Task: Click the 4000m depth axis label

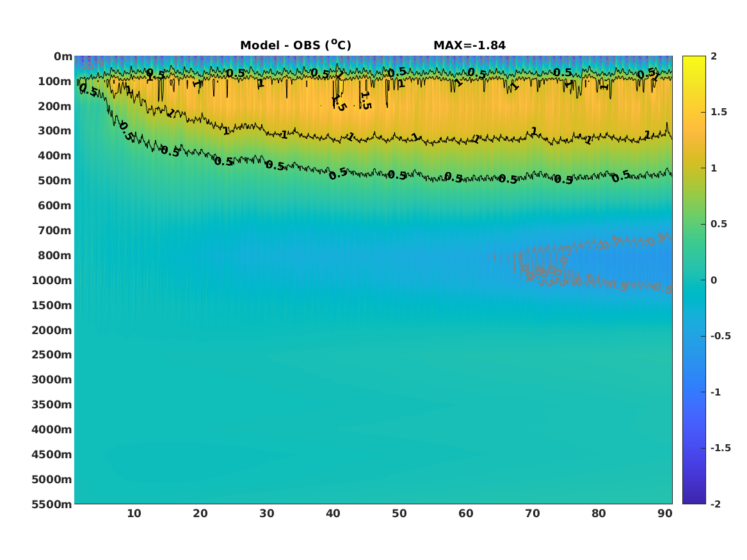Action: click(x=52, y=429)
